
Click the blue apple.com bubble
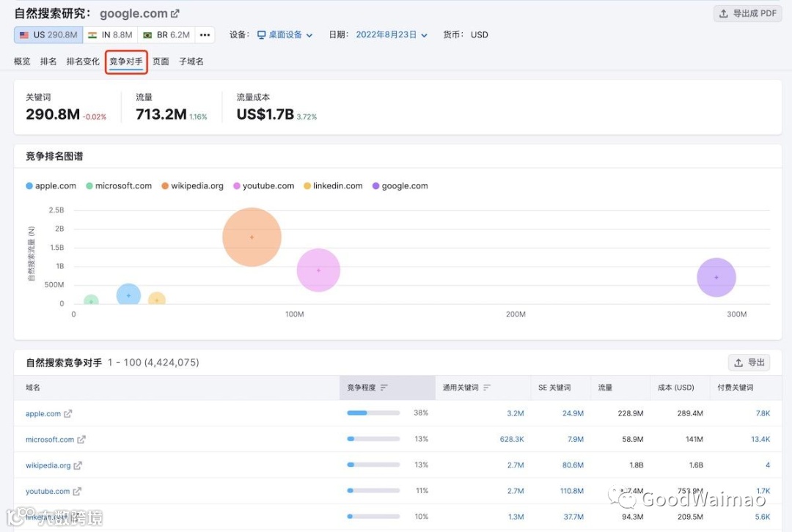click(128, 295)
